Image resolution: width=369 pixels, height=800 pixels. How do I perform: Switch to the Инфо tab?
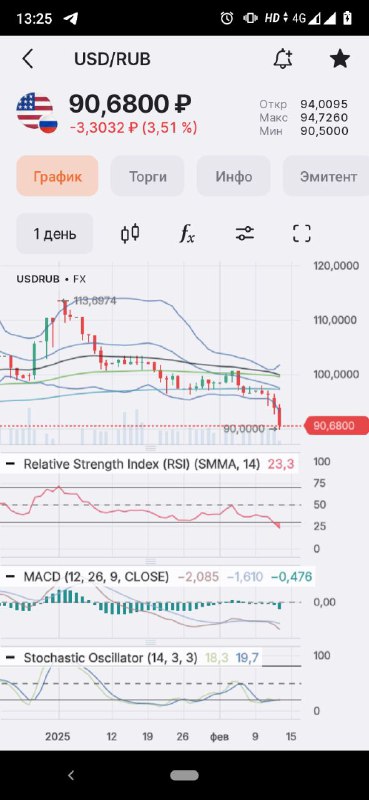234,177
